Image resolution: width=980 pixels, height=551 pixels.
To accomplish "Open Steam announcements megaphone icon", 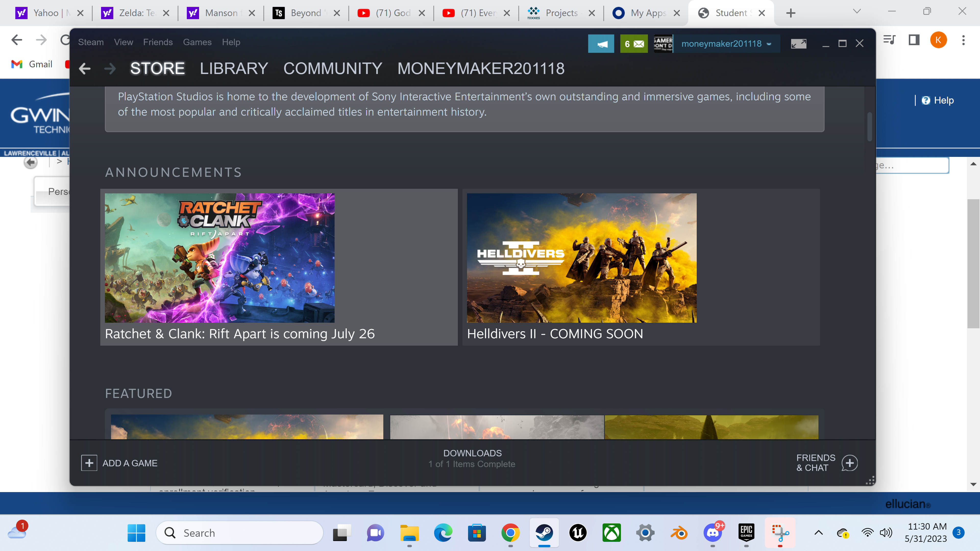I will tap(601, 44).
